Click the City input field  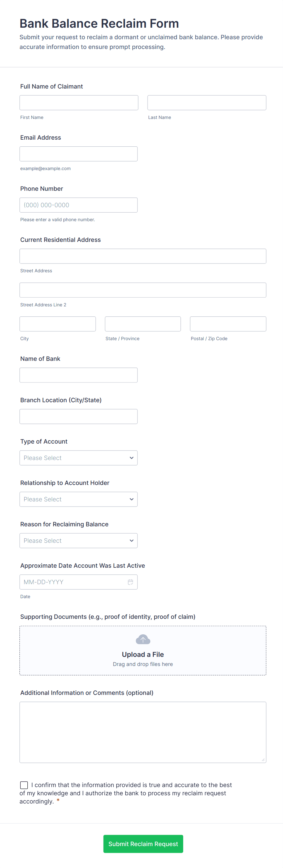click(x=58, y=323)
